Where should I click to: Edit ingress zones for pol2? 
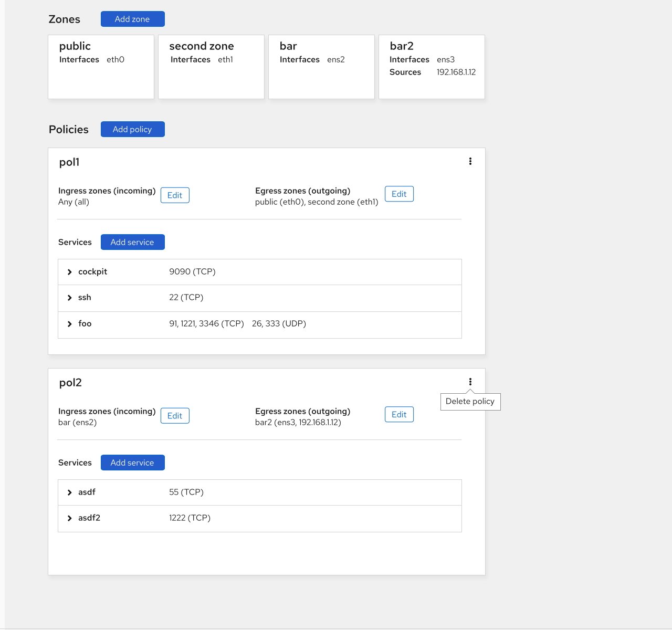tap(175, 415)
